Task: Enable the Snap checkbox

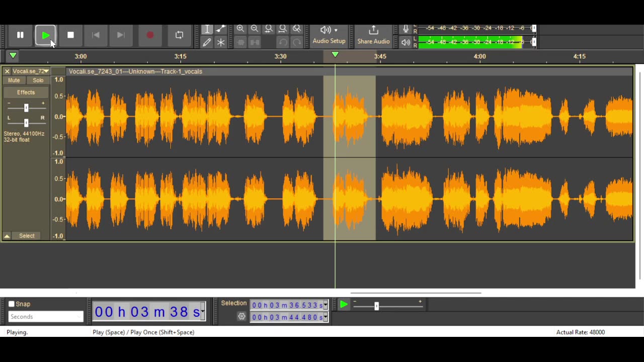Action: pyautogui.click(x=12, y=304)
